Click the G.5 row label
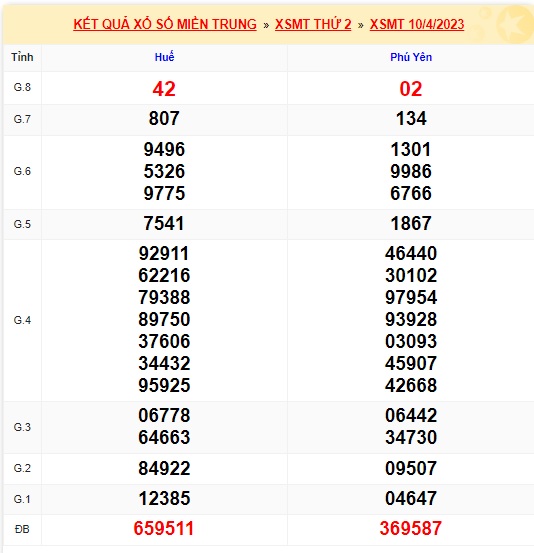 [22, 224]
